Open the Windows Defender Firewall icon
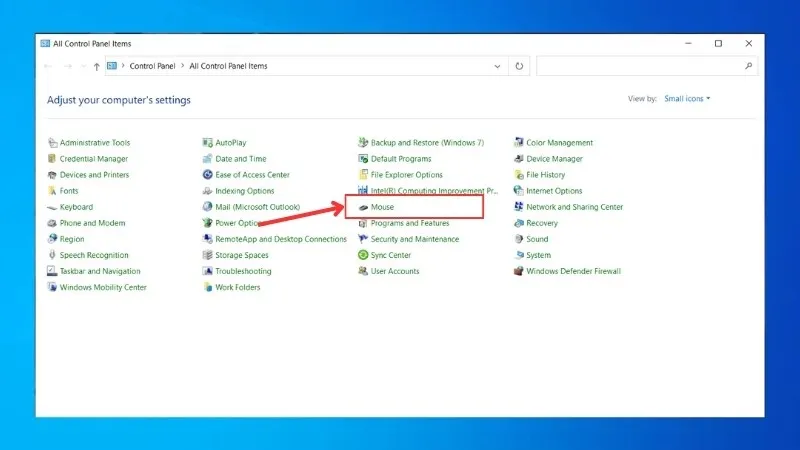Screen dimensions: 800x450 coord(519,271)
